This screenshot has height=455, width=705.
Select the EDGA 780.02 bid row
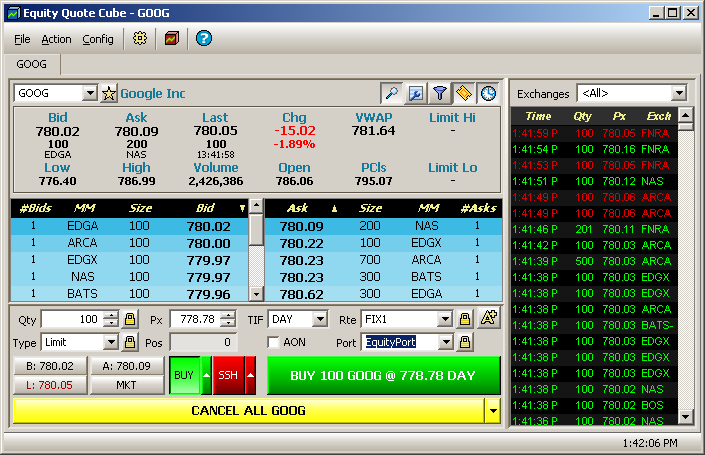tap(129, 226)
